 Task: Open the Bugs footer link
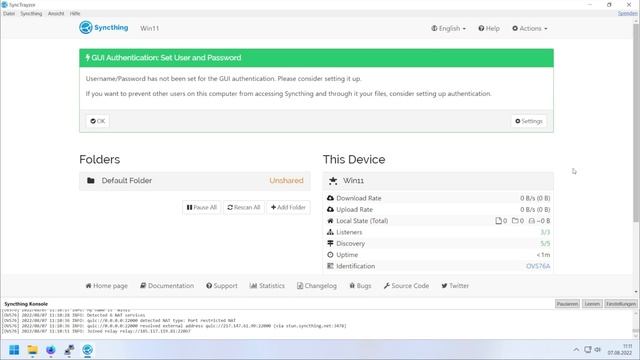pos(360,286)
